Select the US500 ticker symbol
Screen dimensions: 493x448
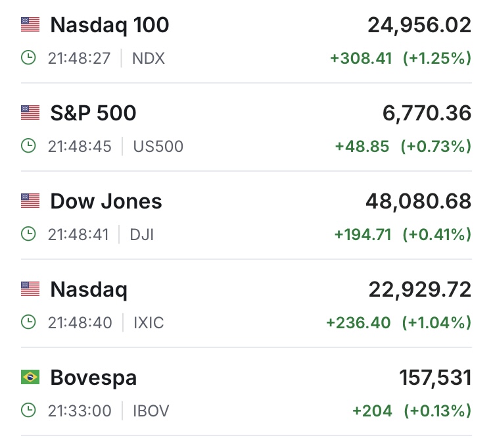158,146
